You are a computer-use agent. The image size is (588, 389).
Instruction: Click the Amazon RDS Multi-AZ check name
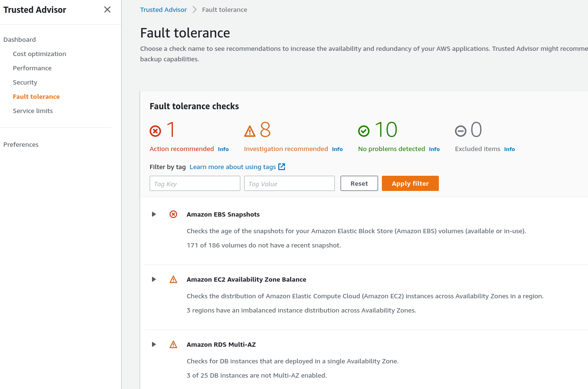click(x=221, y=344)
